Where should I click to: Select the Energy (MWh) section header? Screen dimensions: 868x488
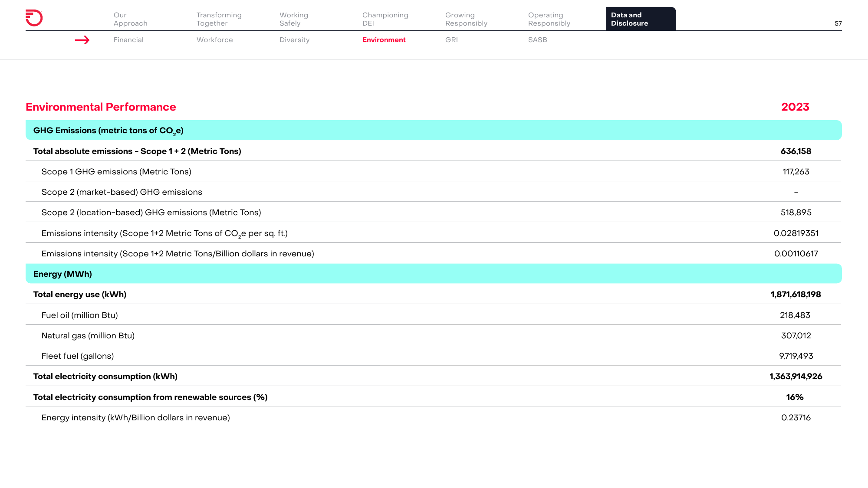(434, 274)
